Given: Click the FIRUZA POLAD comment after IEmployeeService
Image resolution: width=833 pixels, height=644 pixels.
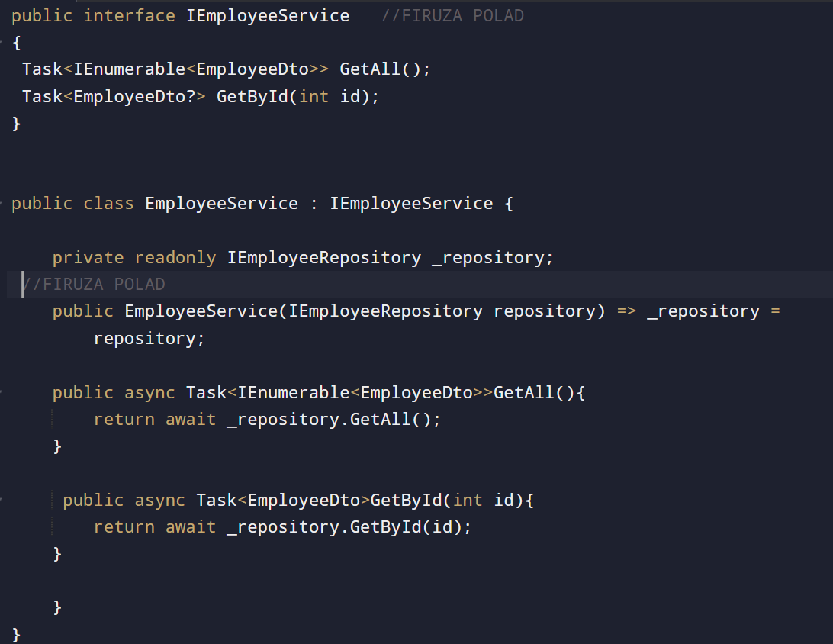Looking at the screenshot, I should [452, 16].
